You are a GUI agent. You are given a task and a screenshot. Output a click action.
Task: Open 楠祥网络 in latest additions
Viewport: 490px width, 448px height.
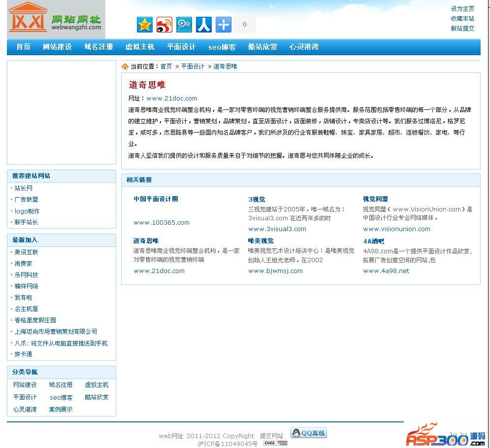pos(26,286)
